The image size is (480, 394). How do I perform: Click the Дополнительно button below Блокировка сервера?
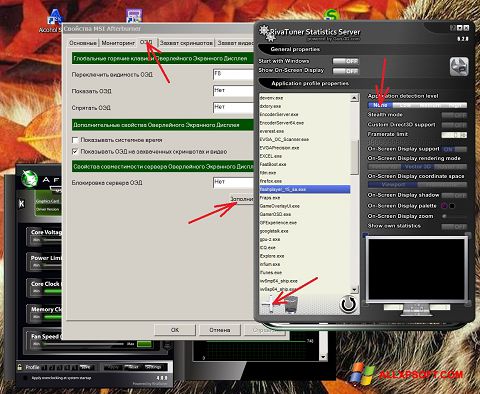pyautogui.click(x=242, y=199)
